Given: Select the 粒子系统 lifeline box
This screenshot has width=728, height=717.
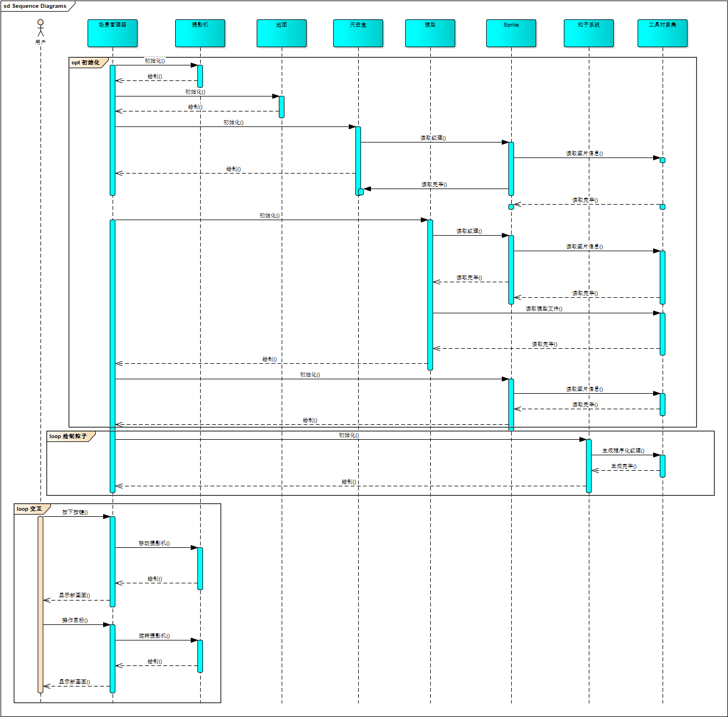Looking at the screenshot, I should pos(589,33).
